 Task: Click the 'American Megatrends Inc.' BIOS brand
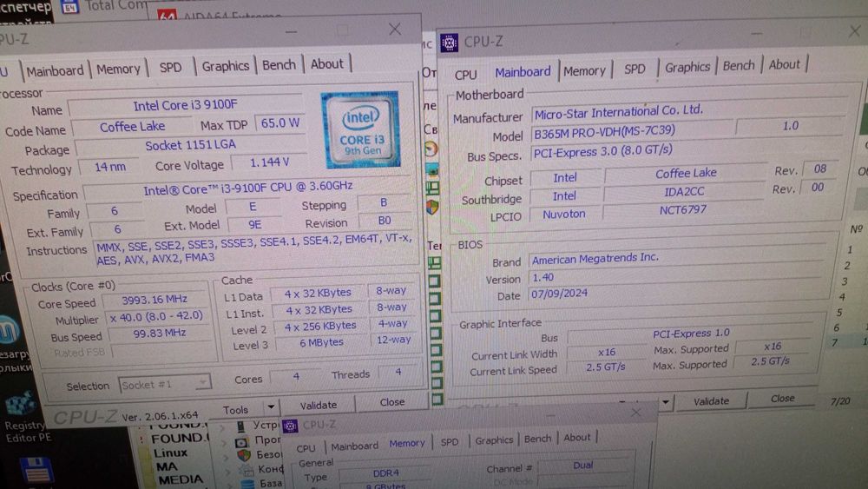tap(675, 257)
